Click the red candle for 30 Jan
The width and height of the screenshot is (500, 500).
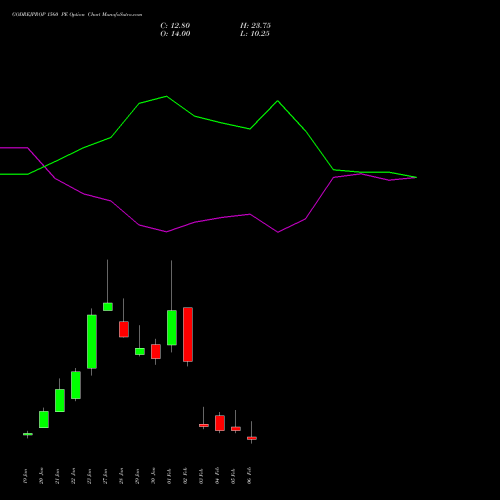pos(156,352)
